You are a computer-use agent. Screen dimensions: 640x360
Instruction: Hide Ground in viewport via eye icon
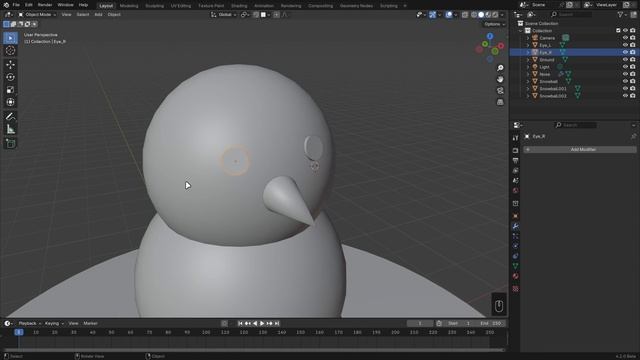625,60
